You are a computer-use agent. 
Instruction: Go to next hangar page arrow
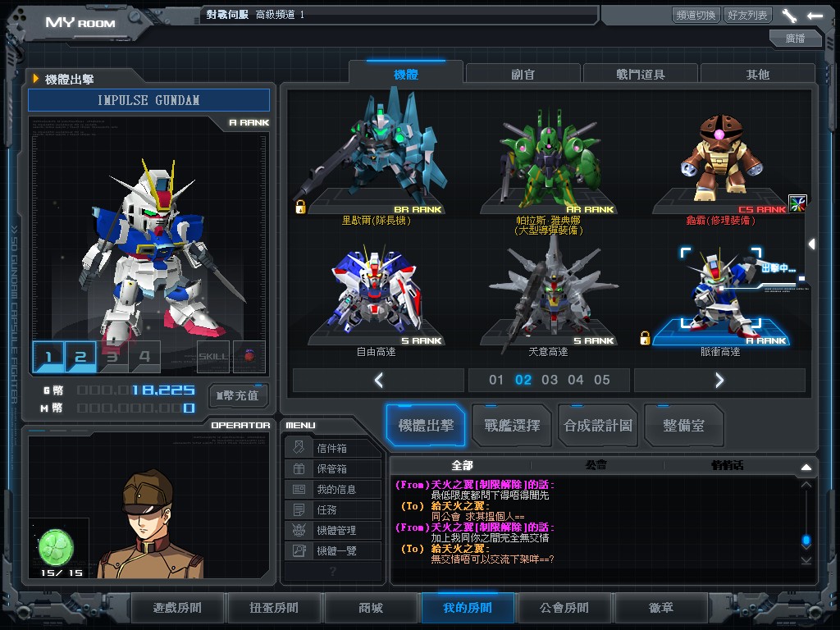click(719, 381)
